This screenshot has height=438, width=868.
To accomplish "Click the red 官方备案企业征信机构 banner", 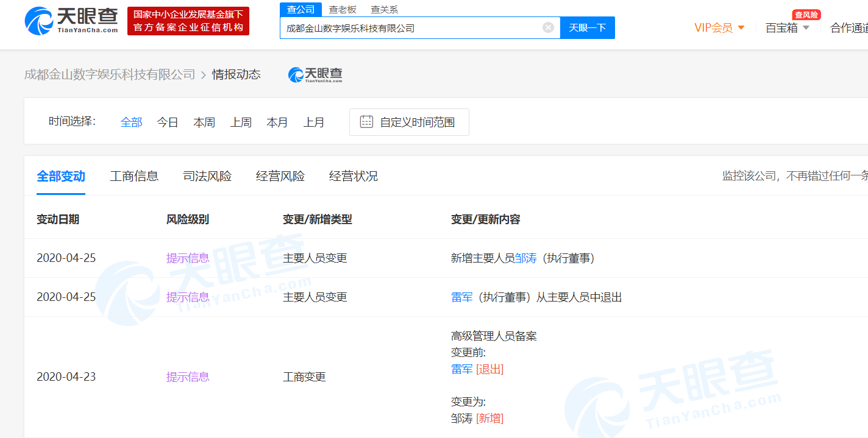I will tap(188, 21).
